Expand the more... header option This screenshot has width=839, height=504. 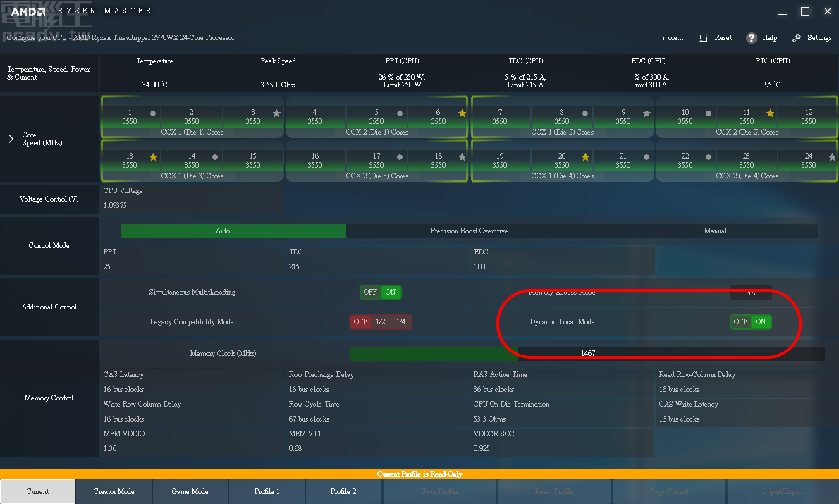coord(673,38)
